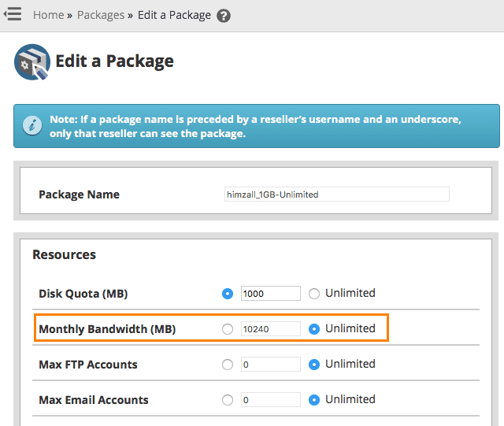Select Max FTP Accounts custom value radio
The height and width of the screenshot is (426, 504).
point(228,365)
